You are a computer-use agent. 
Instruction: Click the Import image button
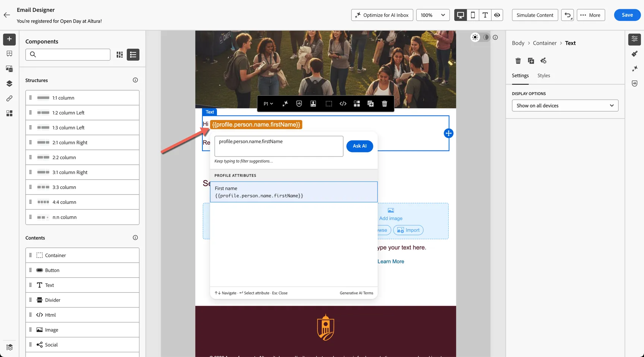pos(408,230)
